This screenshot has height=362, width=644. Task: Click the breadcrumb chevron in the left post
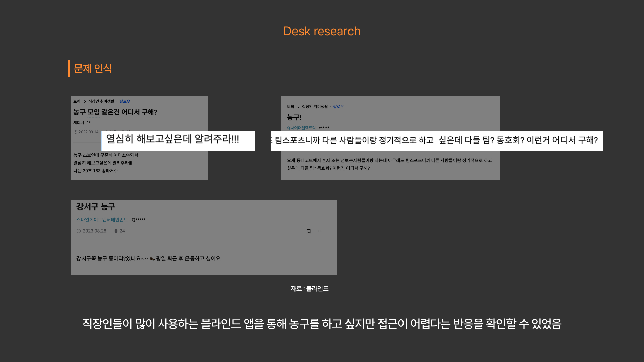(x=85, y=101)
